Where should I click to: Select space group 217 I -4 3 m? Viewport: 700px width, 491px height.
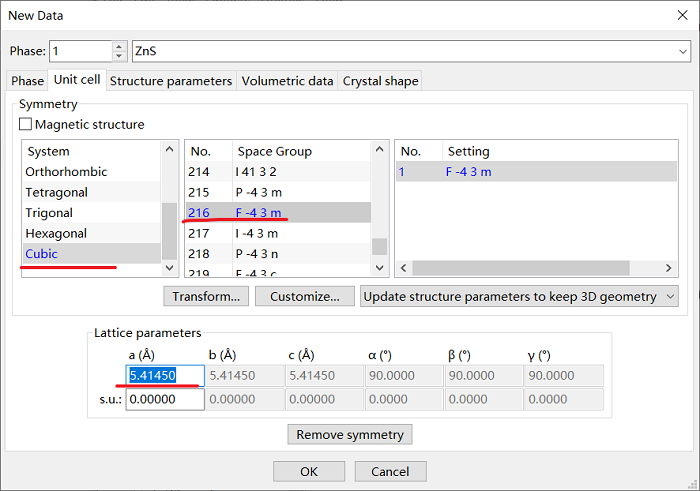click(x=257, y=233)
